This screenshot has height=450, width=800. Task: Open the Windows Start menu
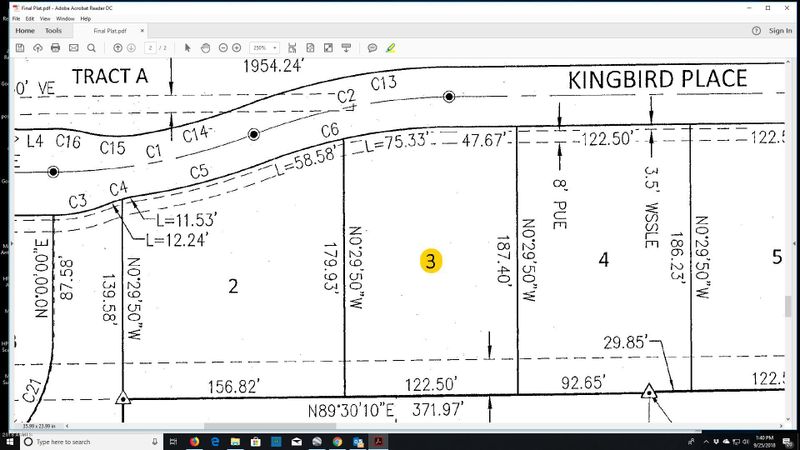pyautogui.click(x=9, y=441)
